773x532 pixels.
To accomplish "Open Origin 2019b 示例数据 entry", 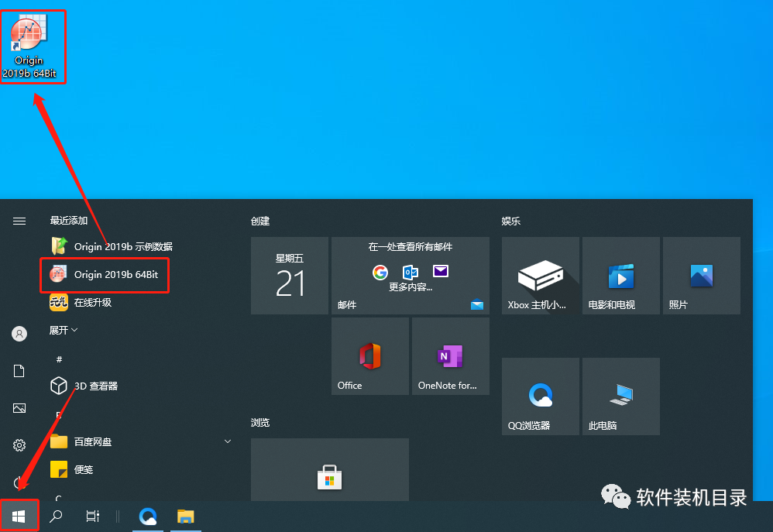I will coord(112,246).
